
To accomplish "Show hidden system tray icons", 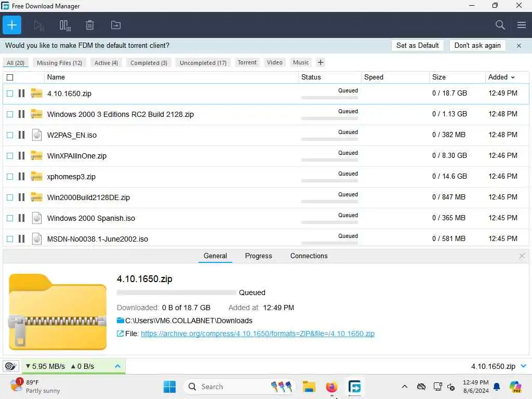I will point(404,387).
